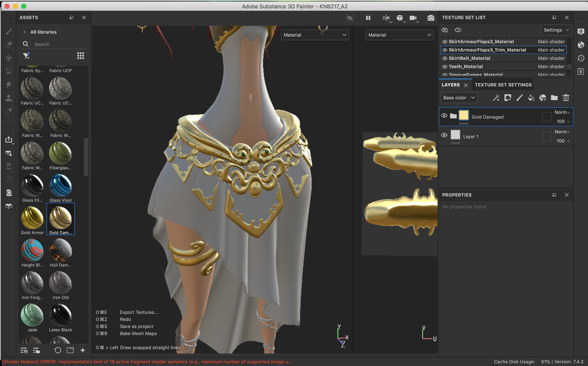Open the Texture Set List Settings dropdown

(x=556, y=30)
